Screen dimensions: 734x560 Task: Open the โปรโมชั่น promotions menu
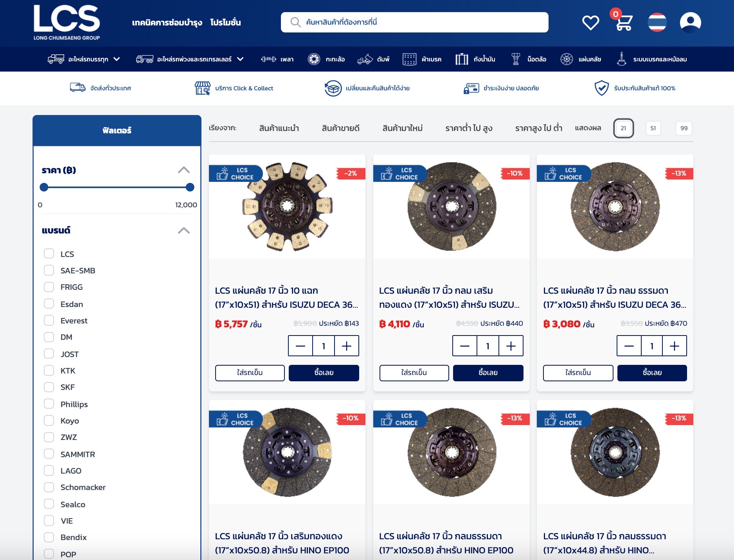coord(225,22)
